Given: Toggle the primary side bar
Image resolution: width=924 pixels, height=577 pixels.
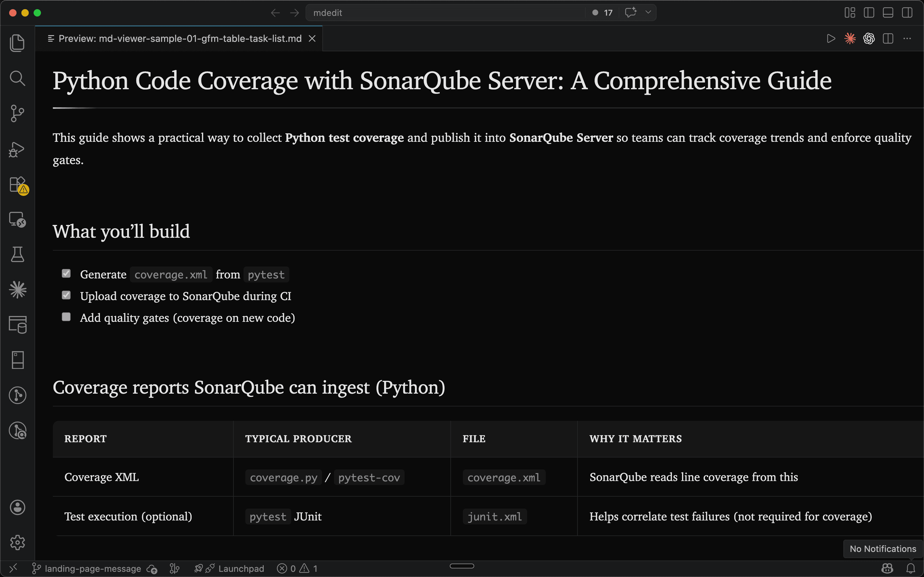Looking at the screenshot, I should coord(869,13).
